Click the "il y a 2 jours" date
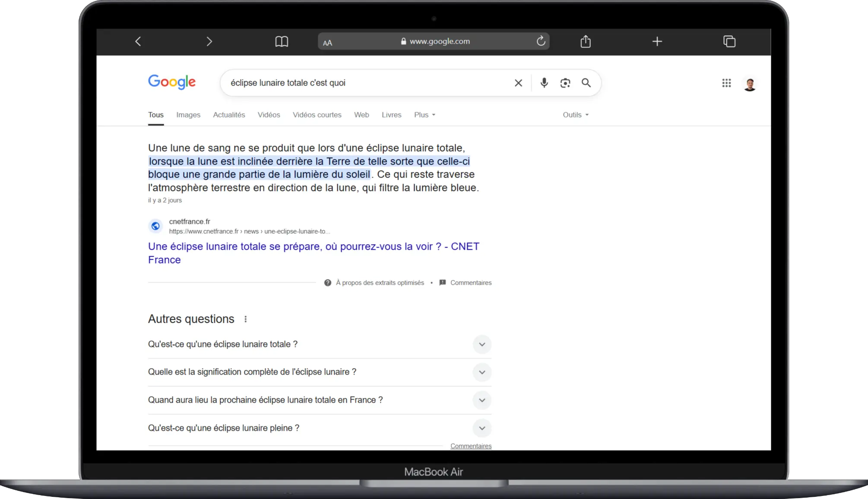Image resolution: width=868 pixels, height=499 pixels. pos(165,200)
